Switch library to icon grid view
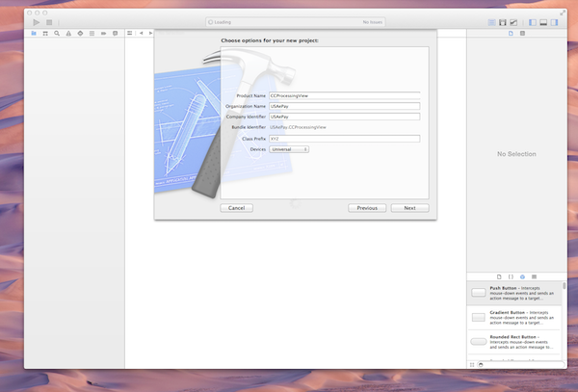Viewport: 578px width, 392px height. 473,364
